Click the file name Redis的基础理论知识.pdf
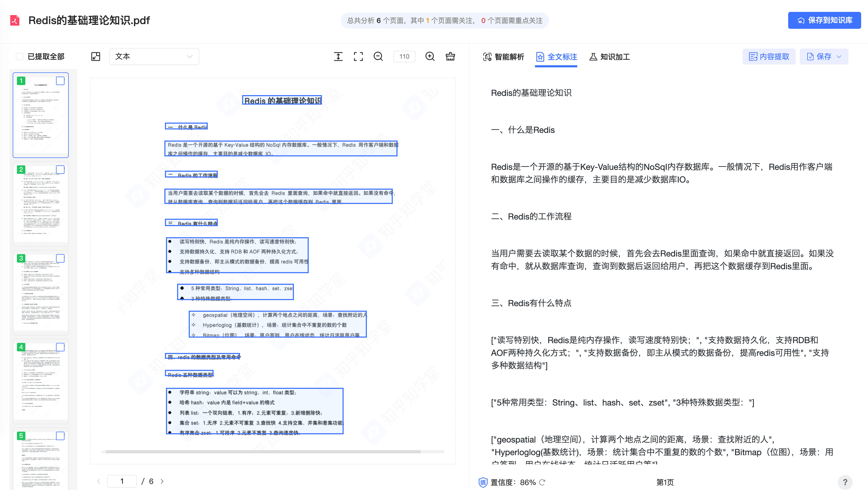 tap(89, 20)
